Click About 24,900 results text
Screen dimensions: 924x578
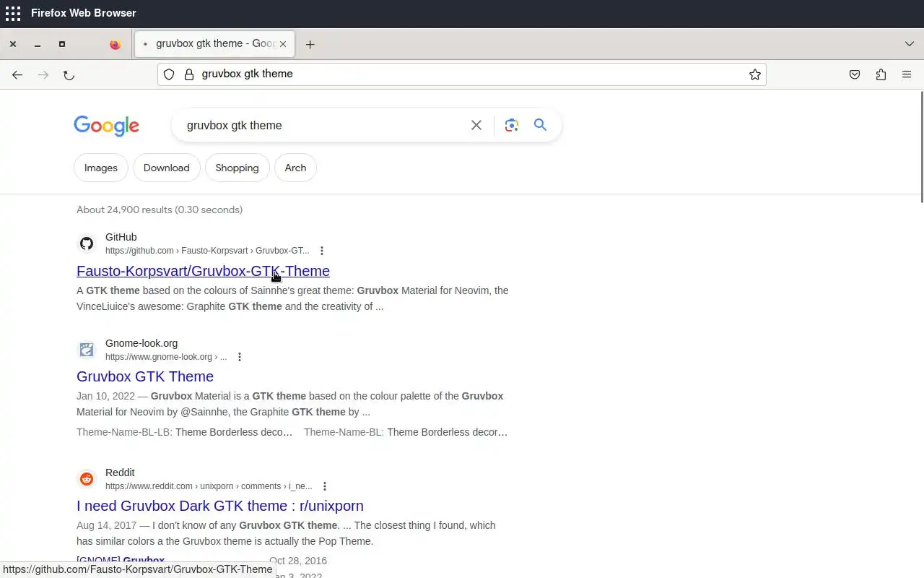pos(160,210)
